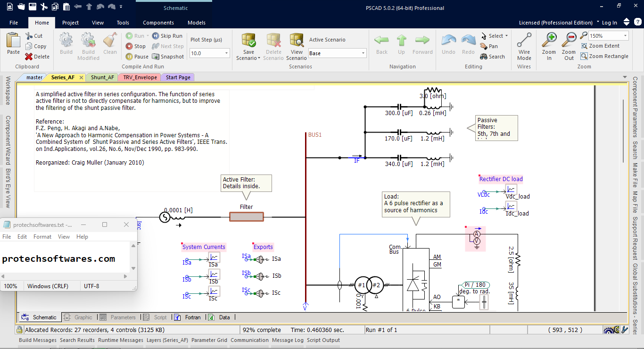
Task: Click the Pan hand tool
Action: (x=489, y=46)
